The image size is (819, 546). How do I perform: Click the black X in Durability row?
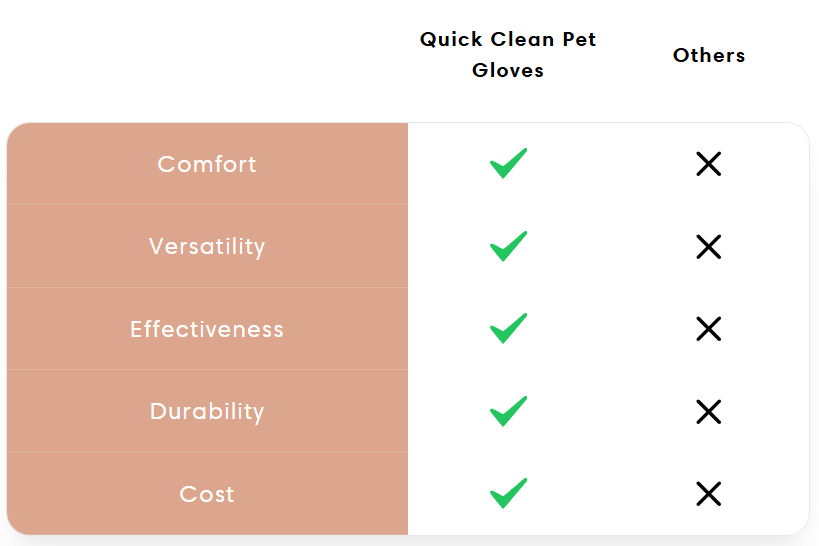708,411
